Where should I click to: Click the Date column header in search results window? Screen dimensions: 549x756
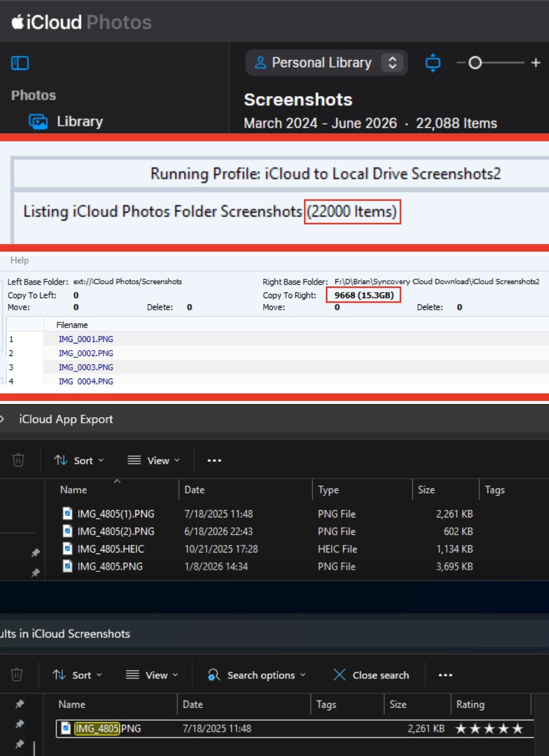coord(193,704)
